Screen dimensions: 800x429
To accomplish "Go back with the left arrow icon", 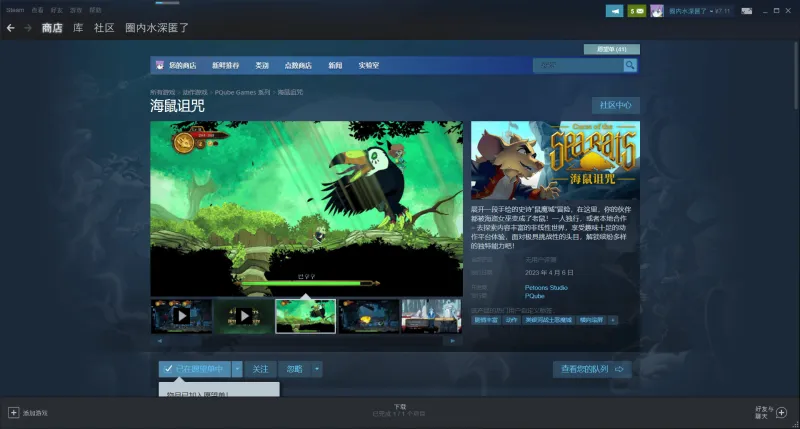I will click(10, 28).
